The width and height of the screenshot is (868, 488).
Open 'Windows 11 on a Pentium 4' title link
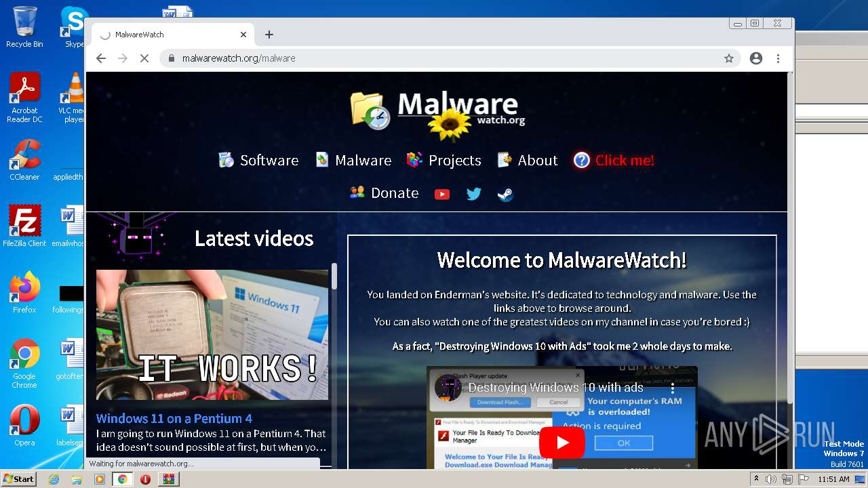(174, 418)
